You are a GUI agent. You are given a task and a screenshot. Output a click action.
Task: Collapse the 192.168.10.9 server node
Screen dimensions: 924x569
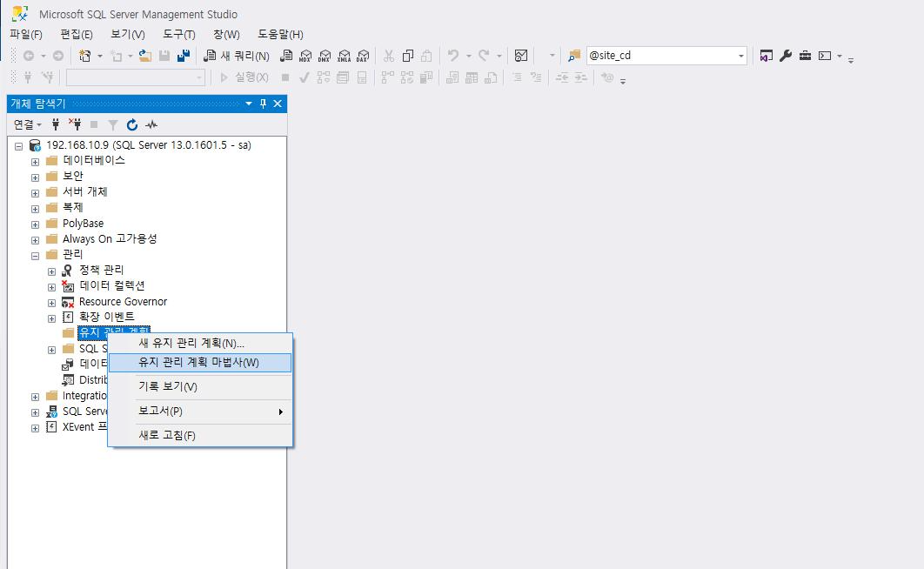pos(19,146)
